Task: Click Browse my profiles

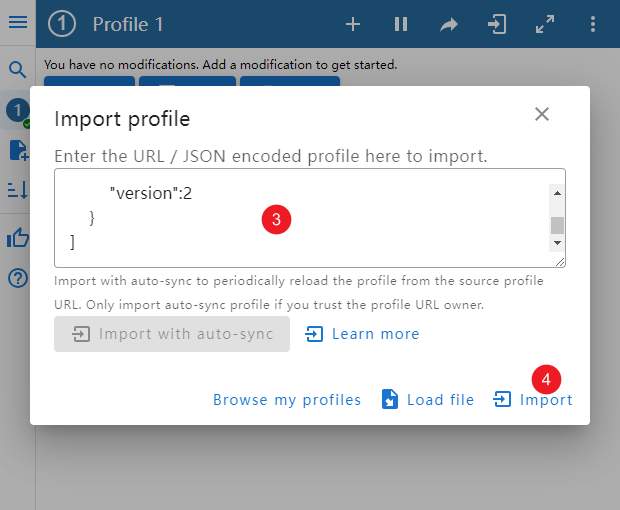Action: [287, 400]
